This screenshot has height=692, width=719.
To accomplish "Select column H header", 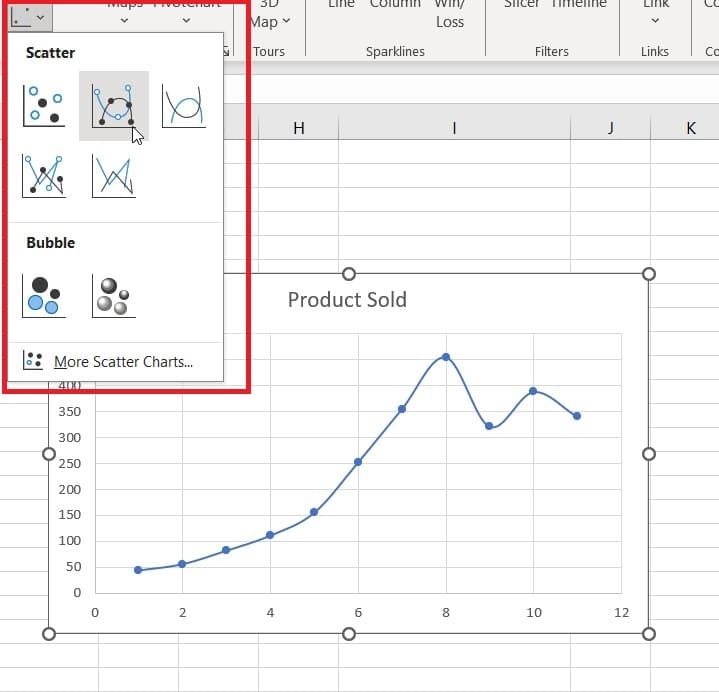I will (299, 128).
